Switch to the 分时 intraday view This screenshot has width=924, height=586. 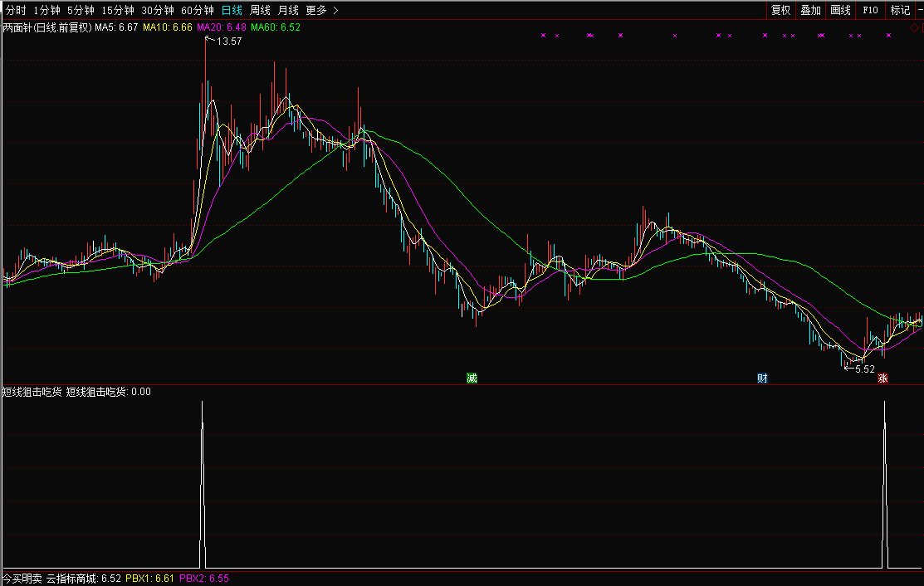coord(16,10)
